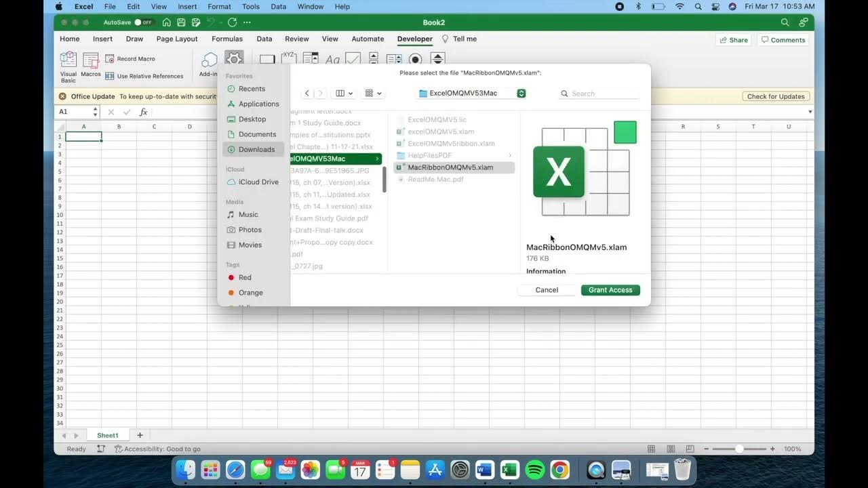Image resolution: width=868 pixels, height=488 pixels.
Task: Select the ExcelOMQMV53Mac folder row
Action: coord(336,159)
